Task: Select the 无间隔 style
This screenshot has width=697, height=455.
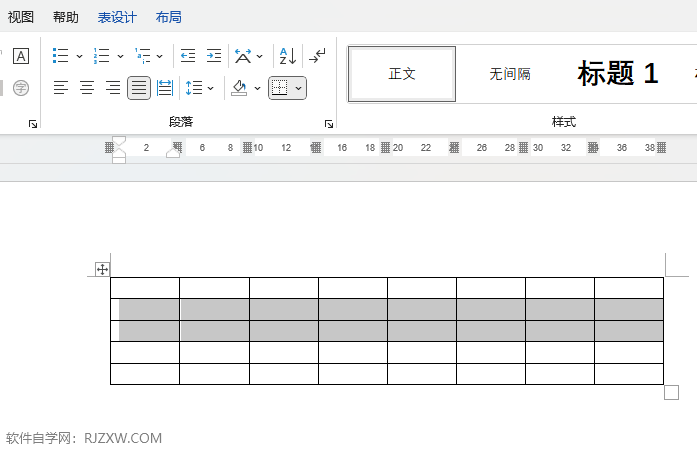Action: [x=510, y=74]
